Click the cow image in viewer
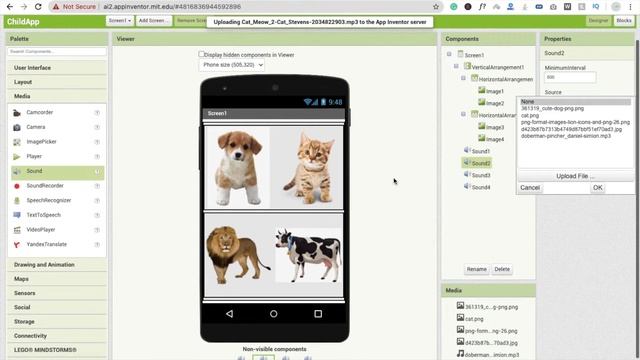Image resolution: width=640 pixels, height=360 pixels. pos(309,255)
